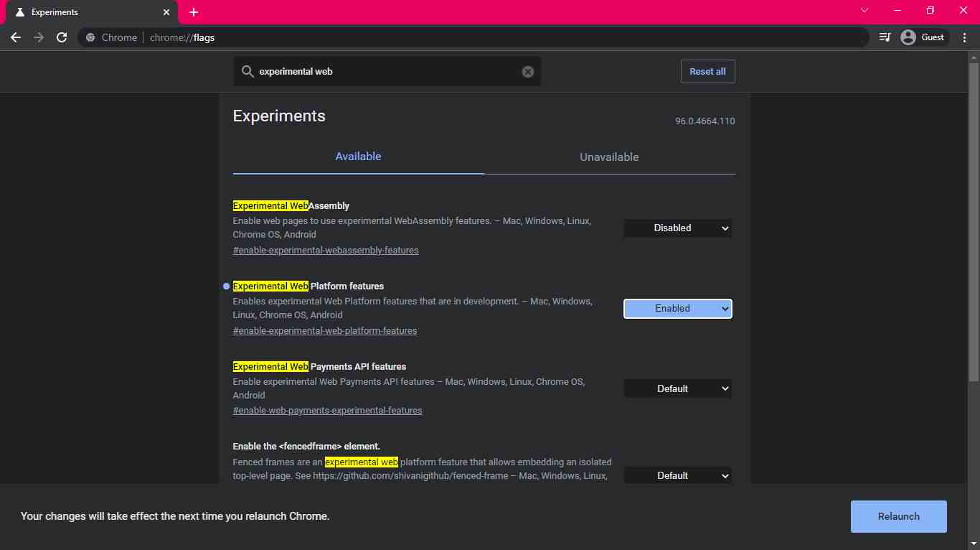Restore down the Chrome window

coord(930,10)
